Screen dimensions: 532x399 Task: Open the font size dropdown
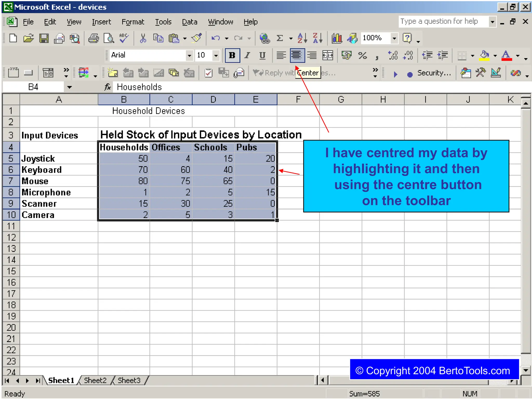point(216,56)
